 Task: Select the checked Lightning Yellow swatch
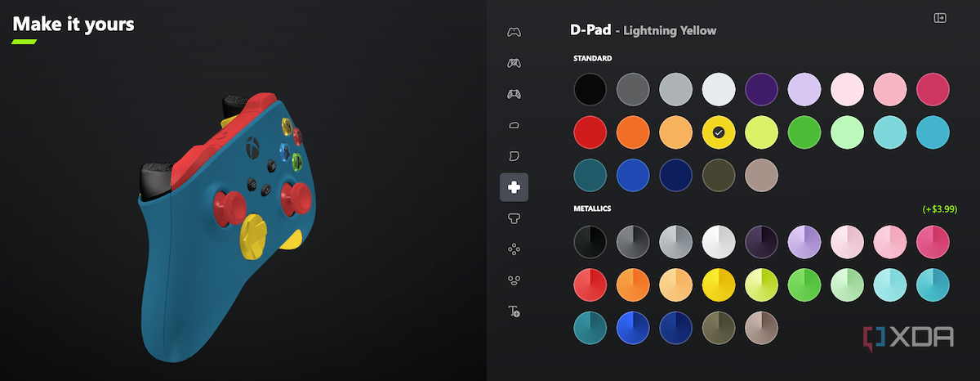(719, 132)
